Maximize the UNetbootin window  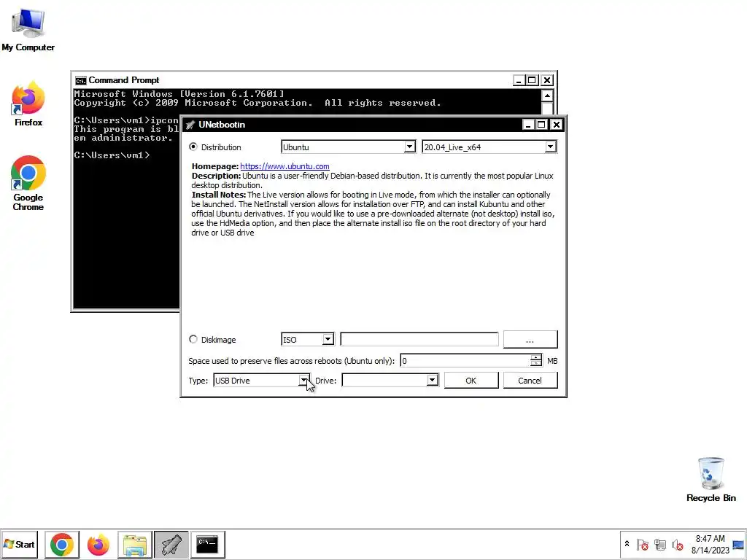pos(541,125)
